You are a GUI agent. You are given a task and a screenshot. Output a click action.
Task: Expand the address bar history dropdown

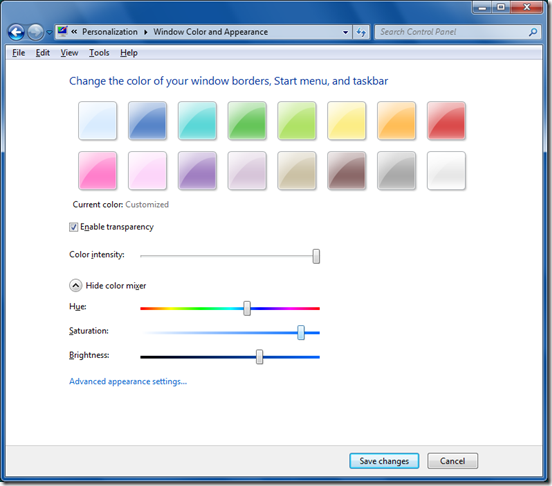tap(345, 32)
